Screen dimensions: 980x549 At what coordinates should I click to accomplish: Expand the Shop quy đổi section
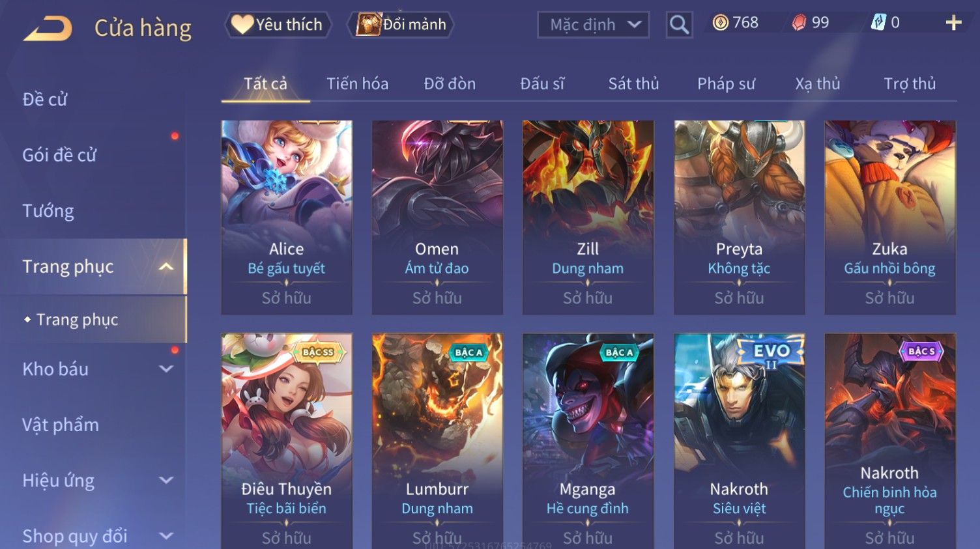(166, 536)
